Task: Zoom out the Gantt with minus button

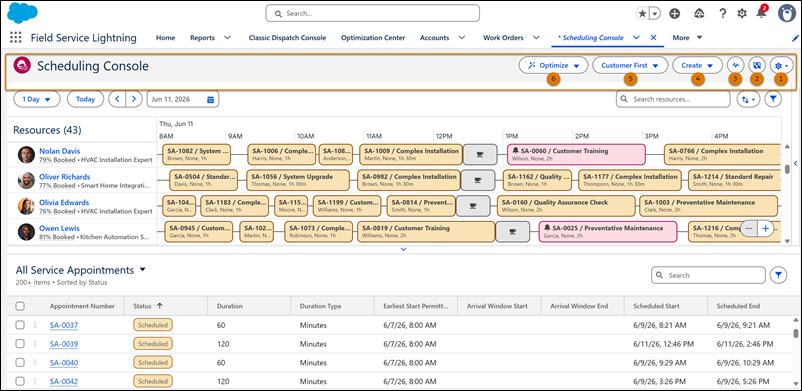Action: pyautogui.click(x=749, y=229)
